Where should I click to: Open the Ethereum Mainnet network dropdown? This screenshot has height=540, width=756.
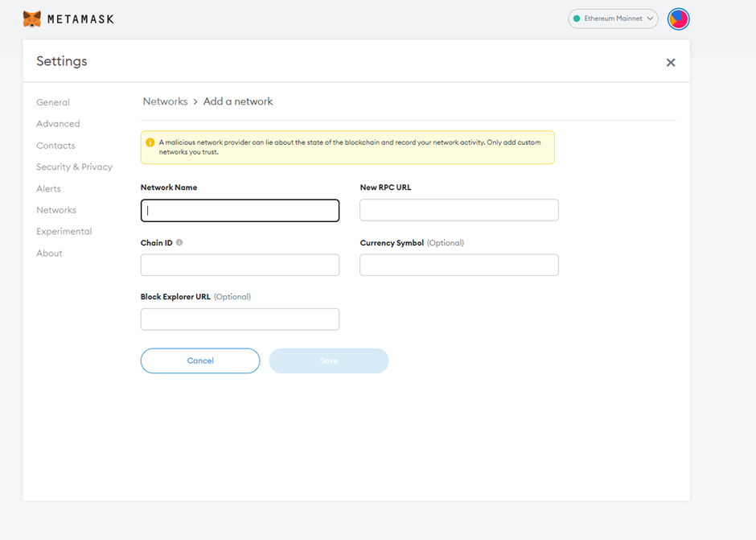tap(613, 19)
